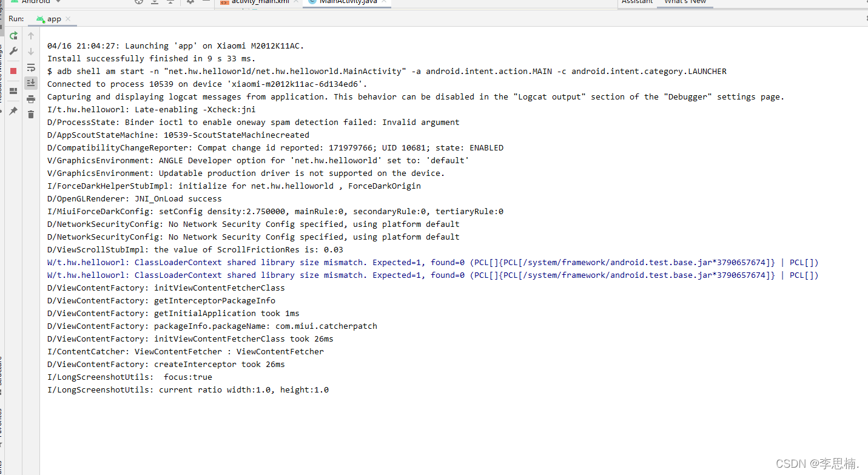The height and width of the screenshot is (475, 868).
Task: Click 'Capturing and displaying logcat messages' line
Action: click(415, 97)
